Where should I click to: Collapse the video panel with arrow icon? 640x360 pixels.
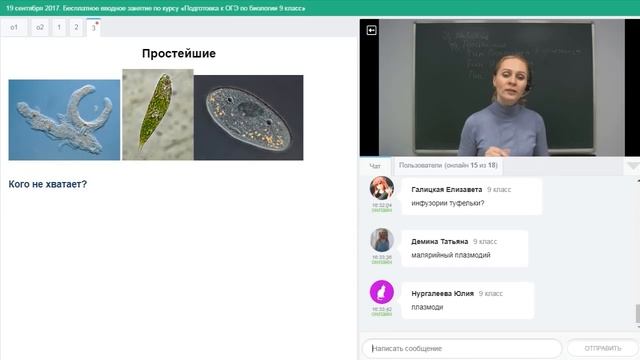(x=371, y=30)
